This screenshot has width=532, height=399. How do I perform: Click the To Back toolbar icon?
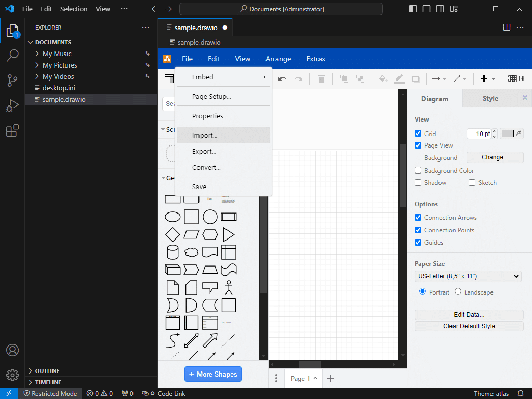[x=361, y=79]
